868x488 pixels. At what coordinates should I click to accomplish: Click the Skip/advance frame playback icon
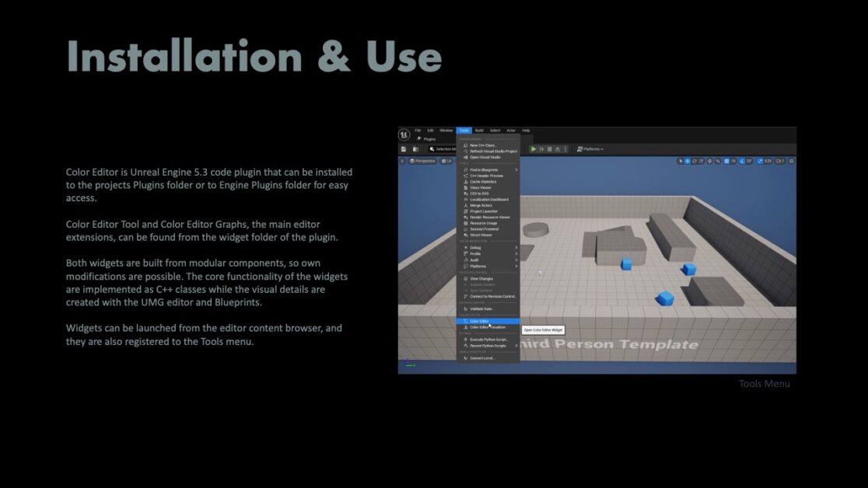tap(542, 149)
